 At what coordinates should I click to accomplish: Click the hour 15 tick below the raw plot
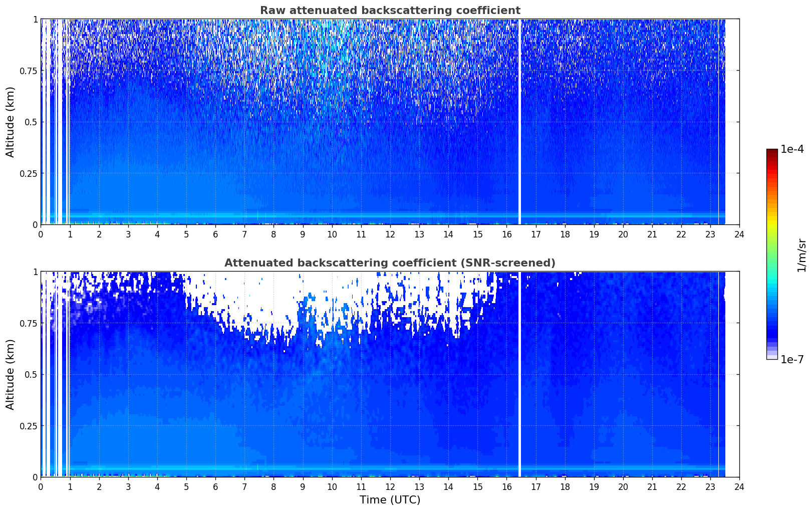[x=477, y=234]
